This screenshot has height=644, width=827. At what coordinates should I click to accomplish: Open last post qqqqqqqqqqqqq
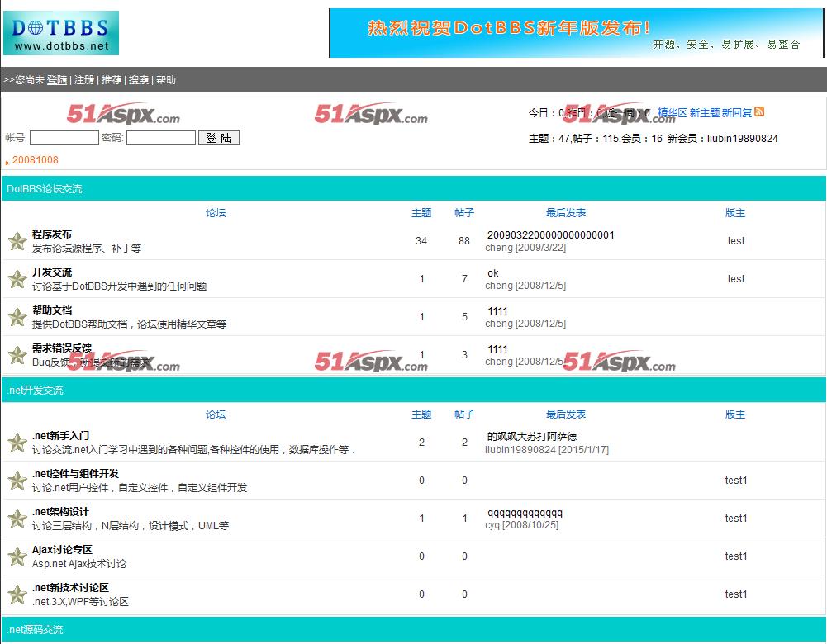click(x=525, y=513)
